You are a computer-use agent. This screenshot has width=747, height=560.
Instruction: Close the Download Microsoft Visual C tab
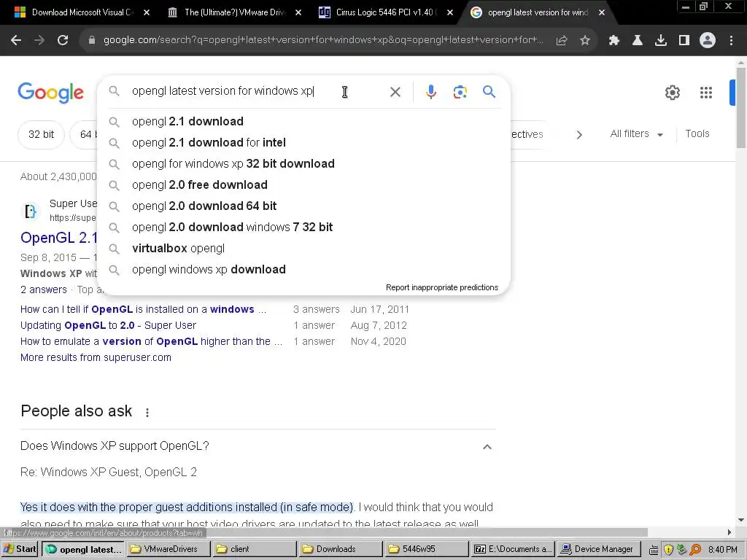coord(147,12)
